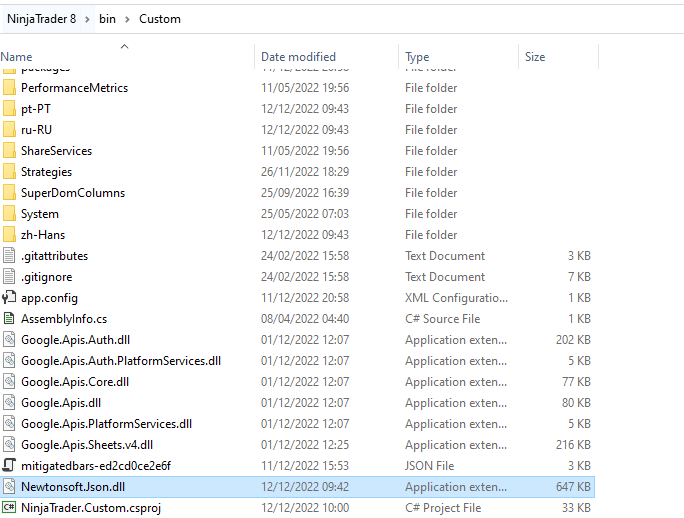The image size is (684, 518).
Task: Select the zh-Hans folder name
Action: [43, 235]
